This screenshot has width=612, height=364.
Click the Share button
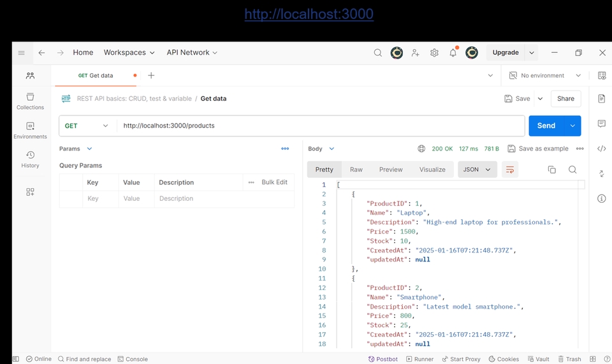pyautogui.click(x=565, y=99)
